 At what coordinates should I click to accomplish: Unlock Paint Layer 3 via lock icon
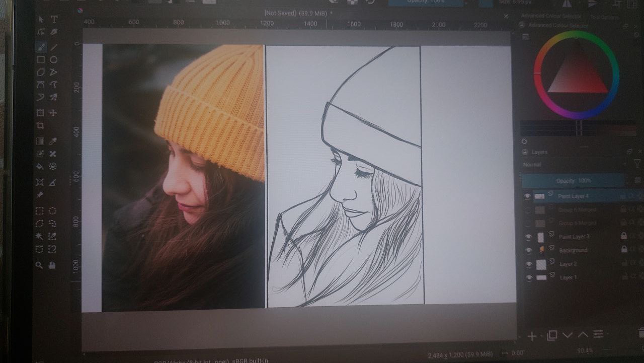pos(624,236)
